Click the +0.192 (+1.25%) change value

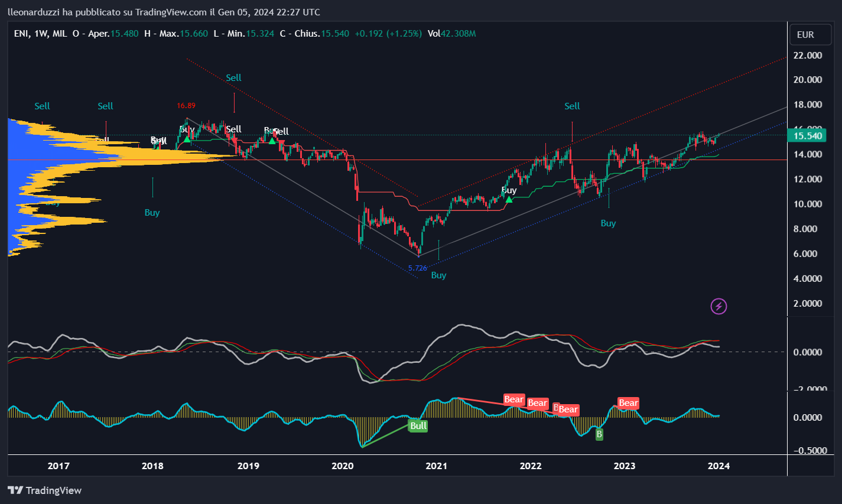tap(388, 34)
